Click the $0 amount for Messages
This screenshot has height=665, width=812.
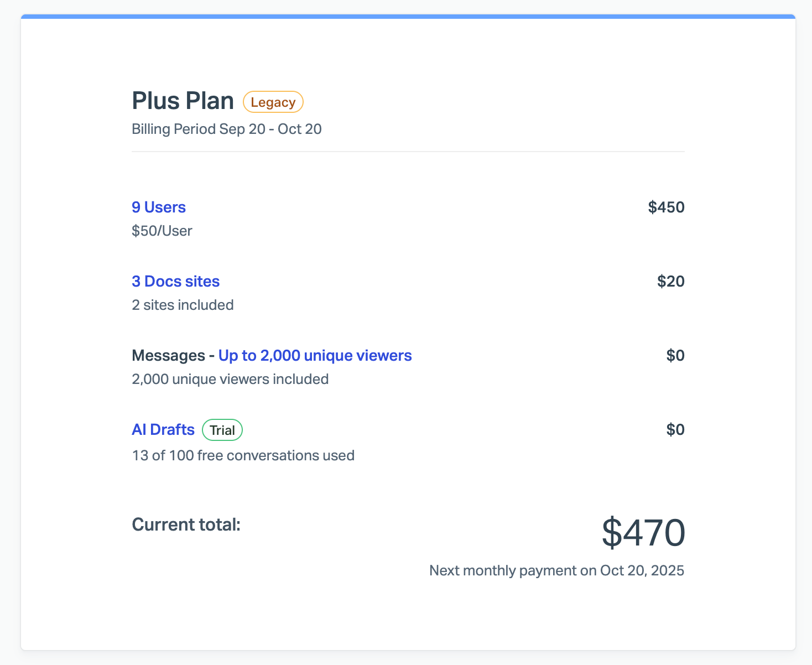click(x=675, y=356)
